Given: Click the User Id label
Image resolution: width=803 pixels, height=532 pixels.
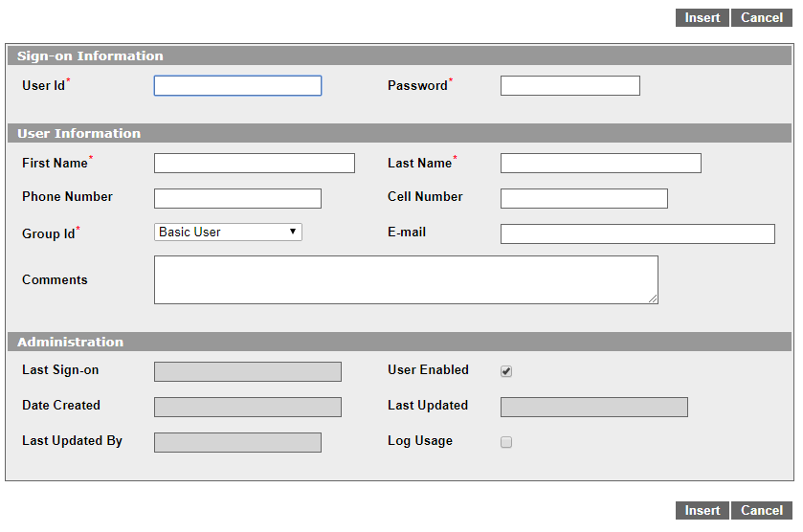Looking at the screenshot, I should pyautogui.click(x=44, y=85).
